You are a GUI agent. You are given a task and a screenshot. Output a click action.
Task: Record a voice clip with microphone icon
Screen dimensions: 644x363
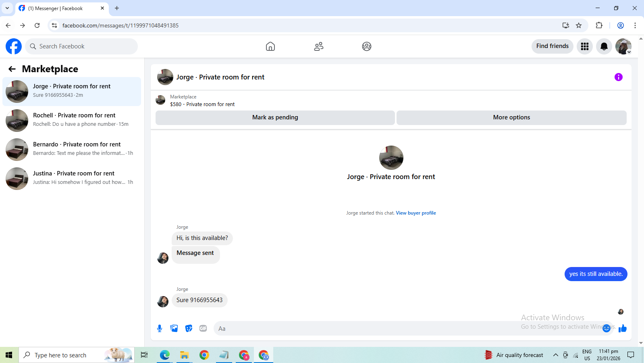click(160, 328)
